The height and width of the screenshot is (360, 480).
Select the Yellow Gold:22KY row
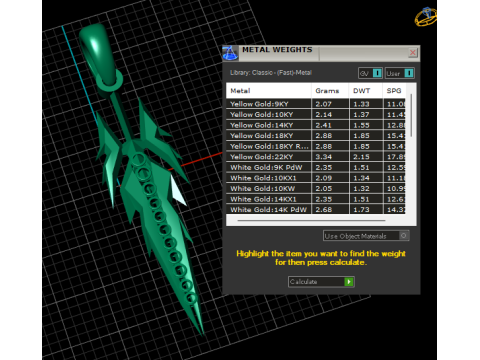point(316,157)
